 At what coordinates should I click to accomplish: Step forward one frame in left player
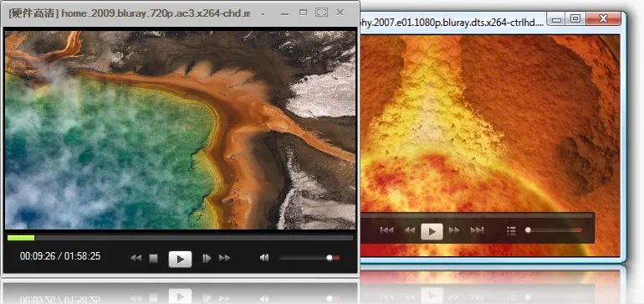coord(207,258)
